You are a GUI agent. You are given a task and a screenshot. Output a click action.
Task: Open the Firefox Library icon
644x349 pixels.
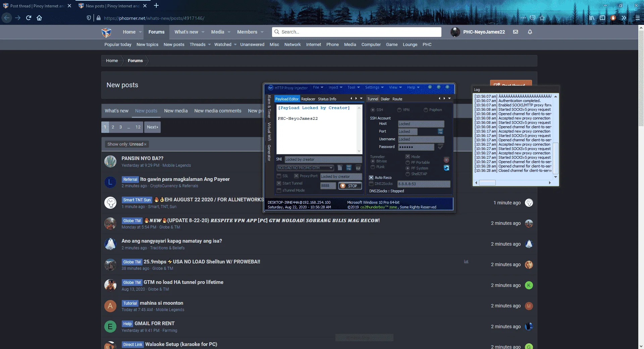click(x=592, y=18)
